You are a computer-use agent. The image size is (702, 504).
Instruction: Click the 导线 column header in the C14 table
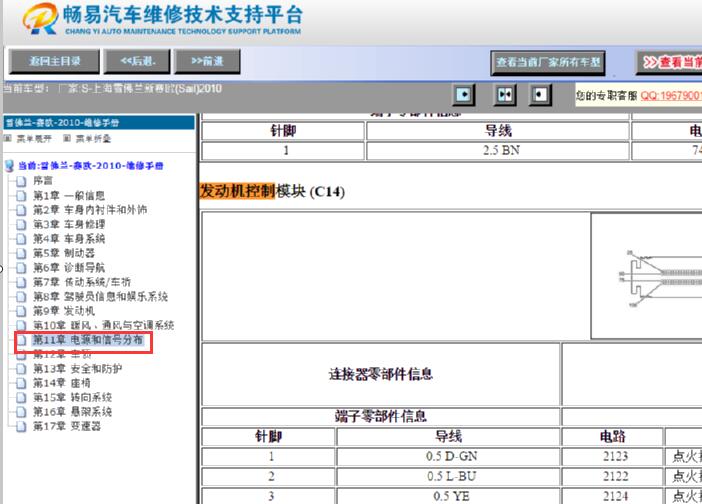(448, 437)
